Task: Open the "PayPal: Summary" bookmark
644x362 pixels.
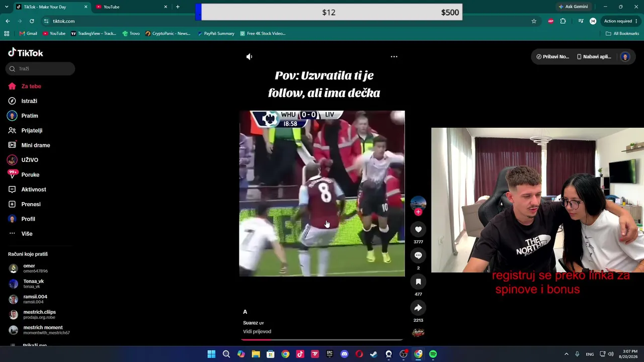Action: point(216,34)
